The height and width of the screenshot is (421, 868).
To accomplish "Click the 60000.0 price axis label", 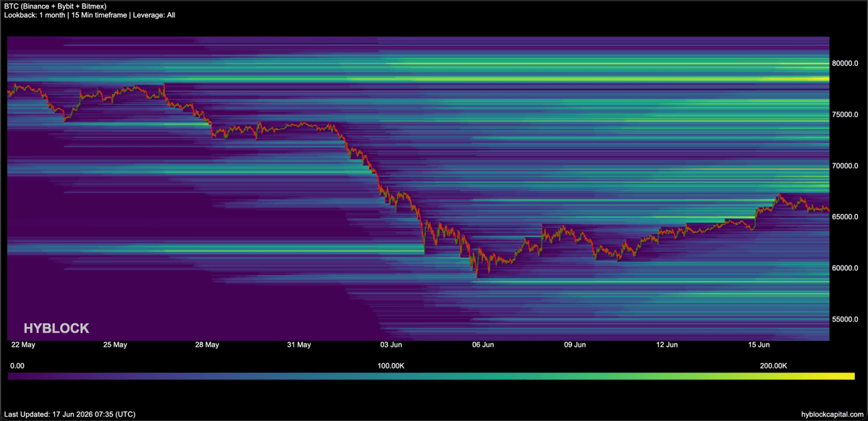I will tap(845, 268).
